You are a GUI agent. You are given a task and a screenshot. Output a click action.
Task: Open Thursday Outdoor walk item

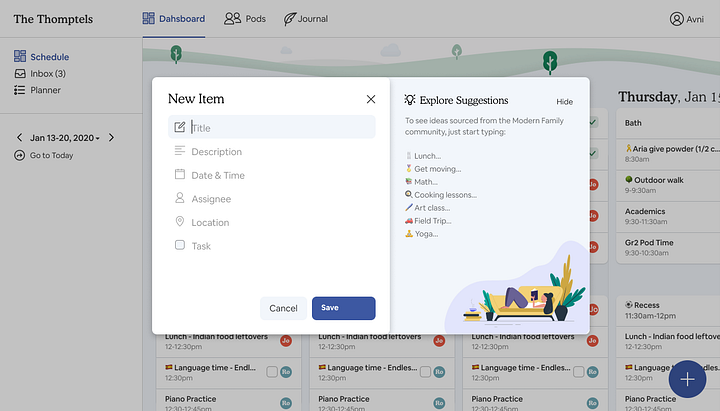tap(668, 185)
